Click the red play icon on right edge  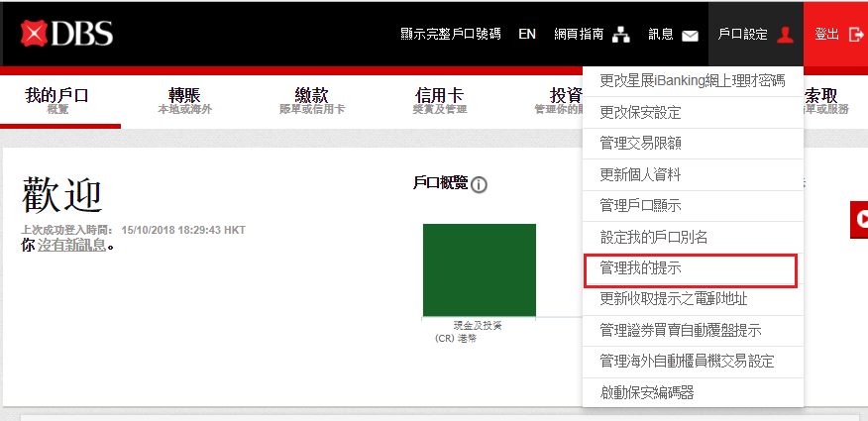pos(859,219)
